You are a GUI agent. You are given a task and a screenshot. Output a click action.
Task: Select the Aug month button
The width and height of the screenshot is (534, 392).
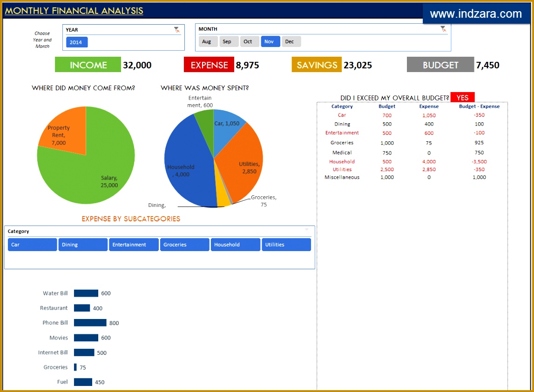[x=207, y=41]
